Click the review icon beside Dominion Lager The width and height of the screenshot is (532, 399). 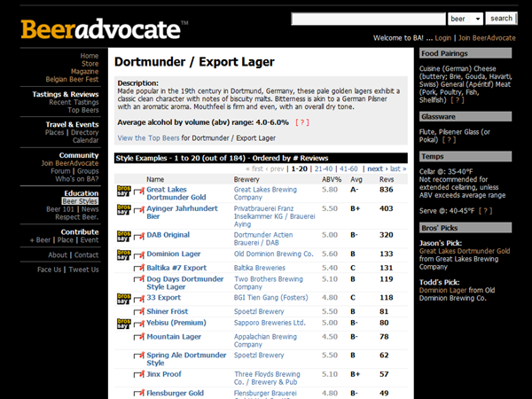pyautogui.click(x=139, y=255)
